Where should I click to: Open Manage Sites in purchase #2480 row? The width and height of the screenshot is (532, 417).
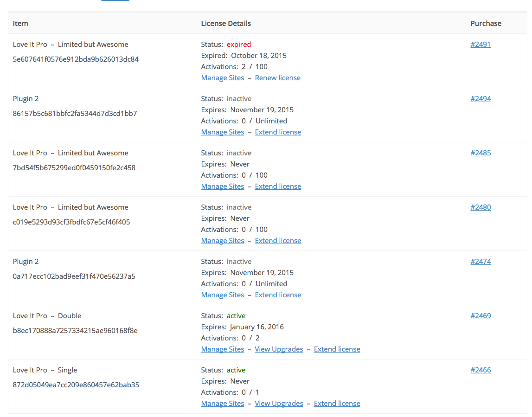[223, 241]
